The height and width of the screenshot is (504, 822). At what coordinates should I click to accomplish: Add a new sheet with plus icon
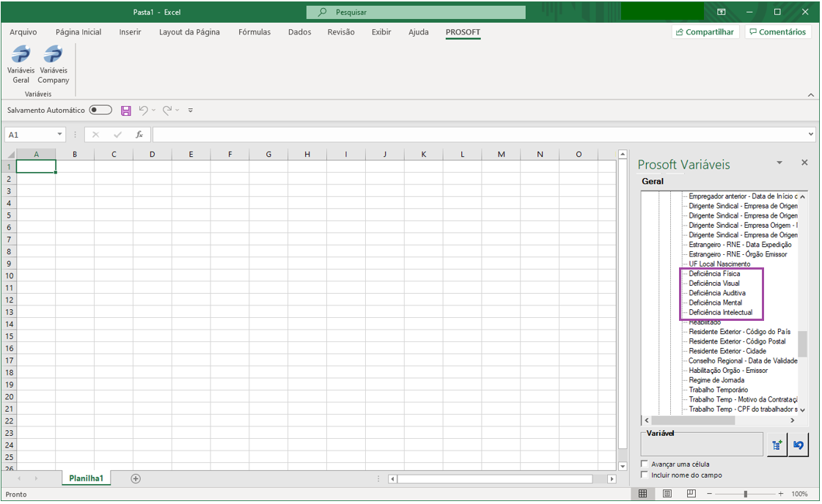tap(136, 479)
